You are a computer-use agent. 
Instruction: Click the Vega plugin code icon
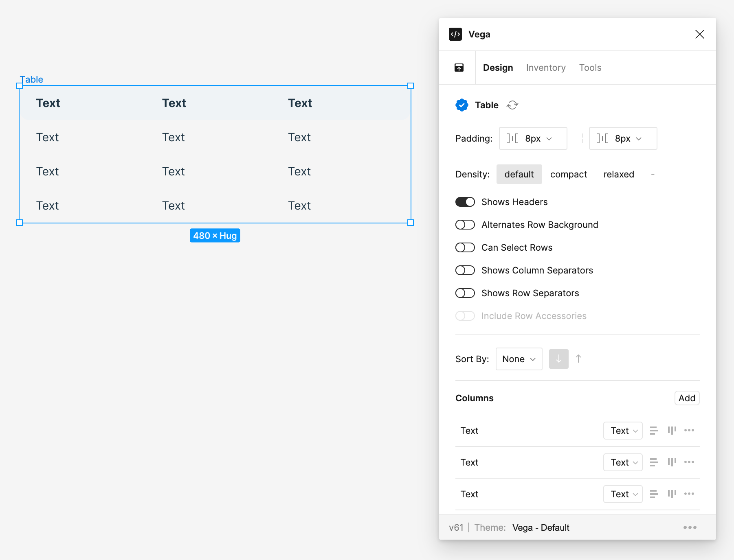click(x=455, y=34)
